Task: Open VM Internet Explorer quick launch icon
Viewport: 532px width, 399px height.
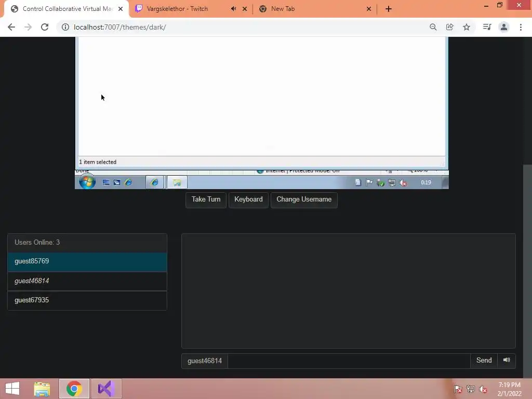Action: [128, 182]
